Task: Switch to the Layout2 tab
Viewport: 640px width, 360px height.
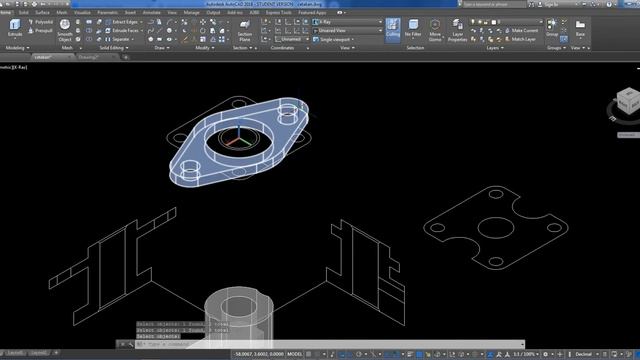Action: [39, 353]
